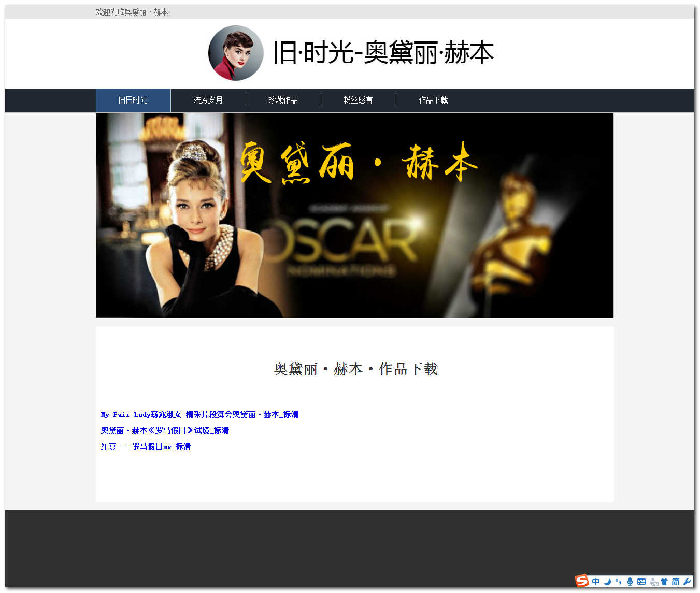Open the microphone voice input
Screen dimensions: 700x593
(x=630, y=582)
